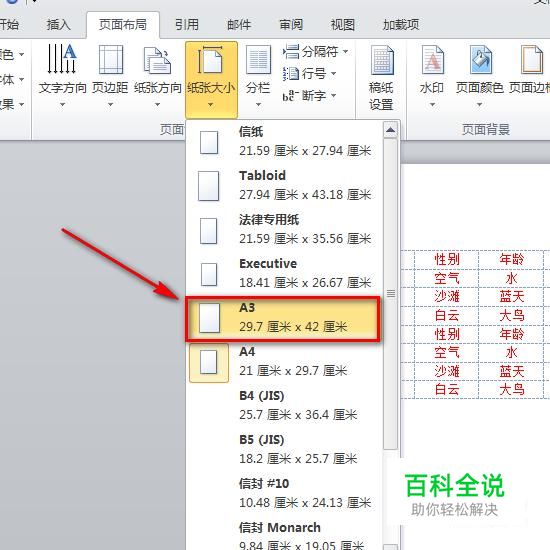Select 法律专用纸 legal paper size
Image resolution: width=550 pixels, height=550 pixels.
pyautogui.click(x=284, y=229)
